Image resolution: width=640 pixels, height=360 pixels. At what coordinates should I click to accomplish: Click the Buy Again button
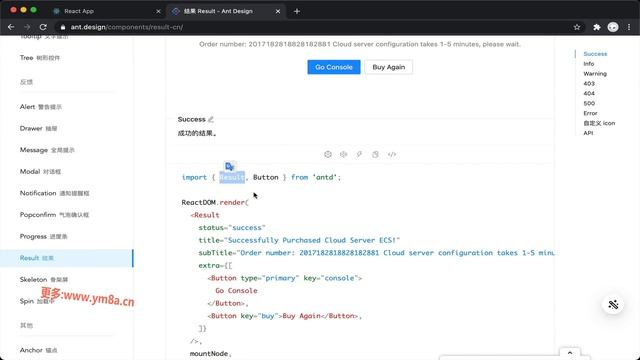click(x=389, y=67)
